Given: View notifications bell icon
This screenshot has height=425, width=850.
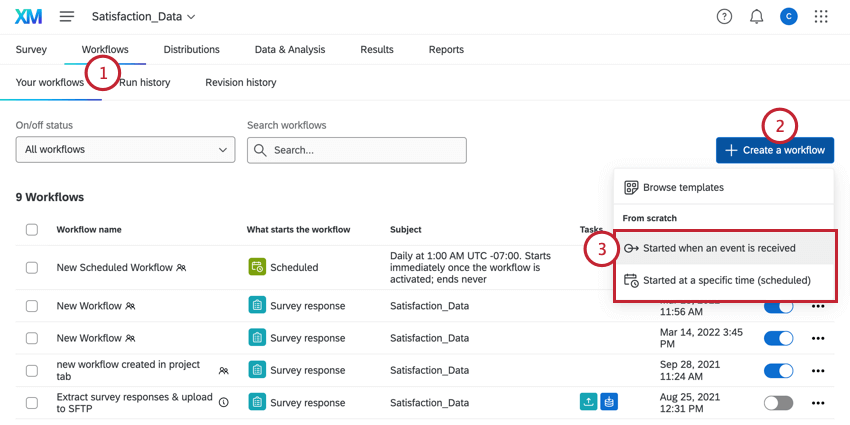Looking at the screenshot, I should pyautogui.click(x=757, y=17).
